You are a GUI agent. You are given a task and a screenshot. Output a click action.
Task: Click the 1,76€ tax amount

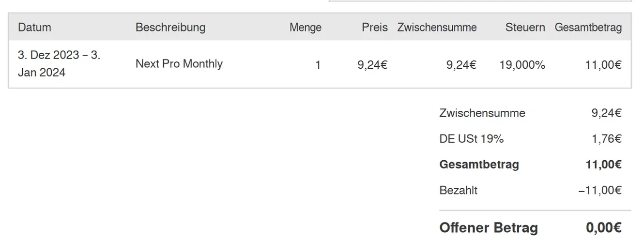(x=606, y=139)
